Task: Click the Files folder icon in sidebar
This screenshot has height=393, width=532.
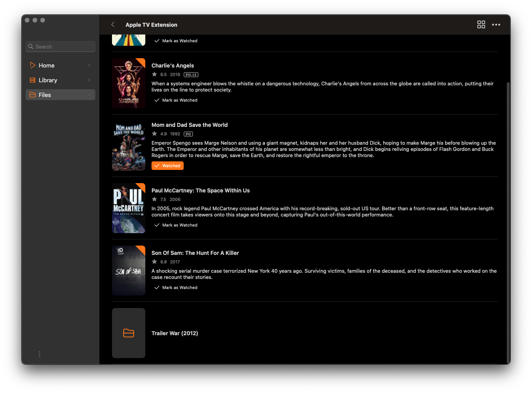Action: click(x=33, y=95)
